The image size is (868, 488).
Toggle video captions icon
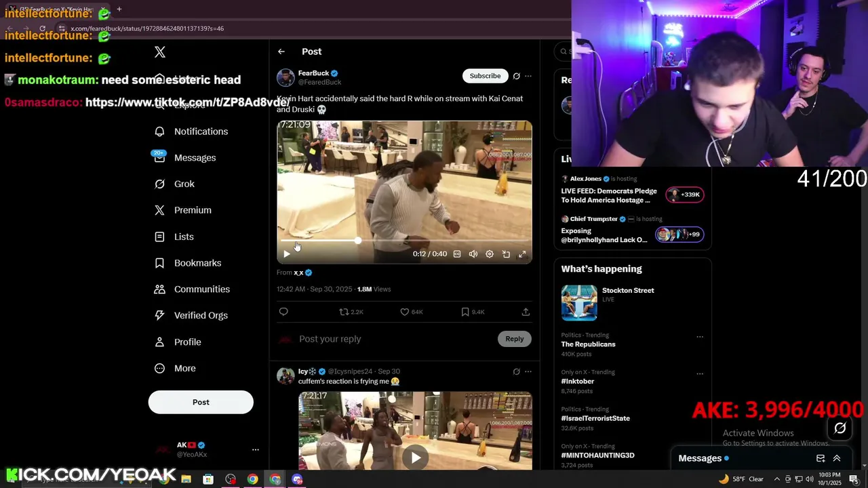pyautogui.click(x=457, y=254)
